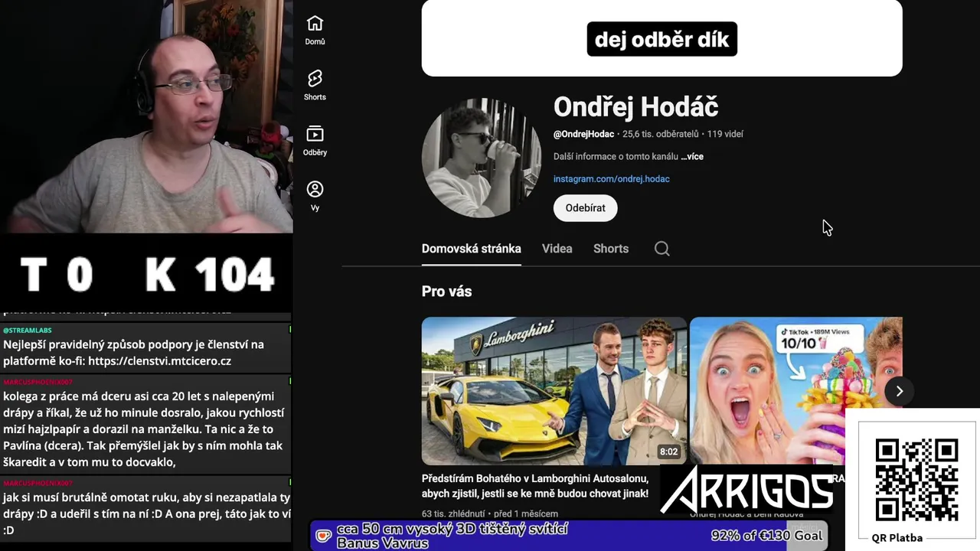Open the Odběry subscriptions icon

pyautogui.click(x=315, y=141)
